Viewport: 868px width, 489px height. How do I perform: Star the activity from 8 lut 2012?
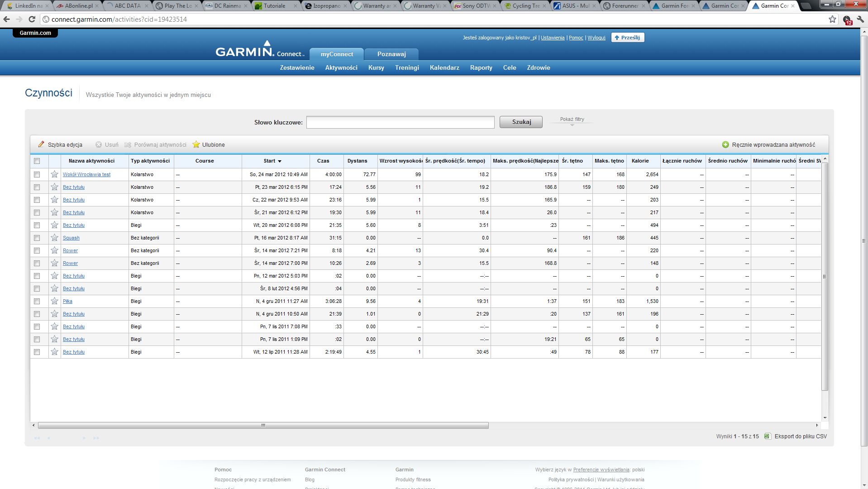(x=54, y=288)
